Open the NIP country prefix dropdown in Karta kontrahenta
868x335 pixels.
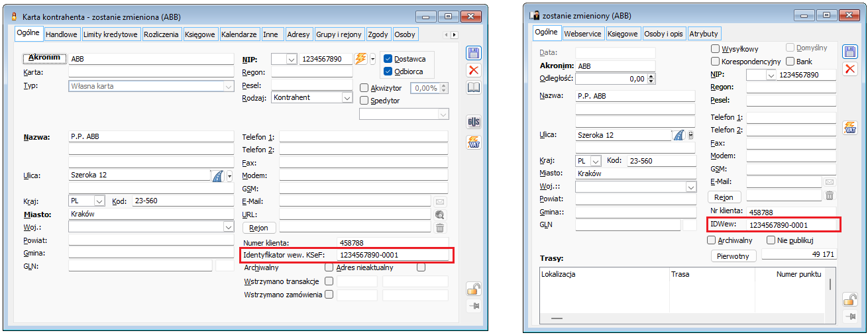click(x=291, y=59)
